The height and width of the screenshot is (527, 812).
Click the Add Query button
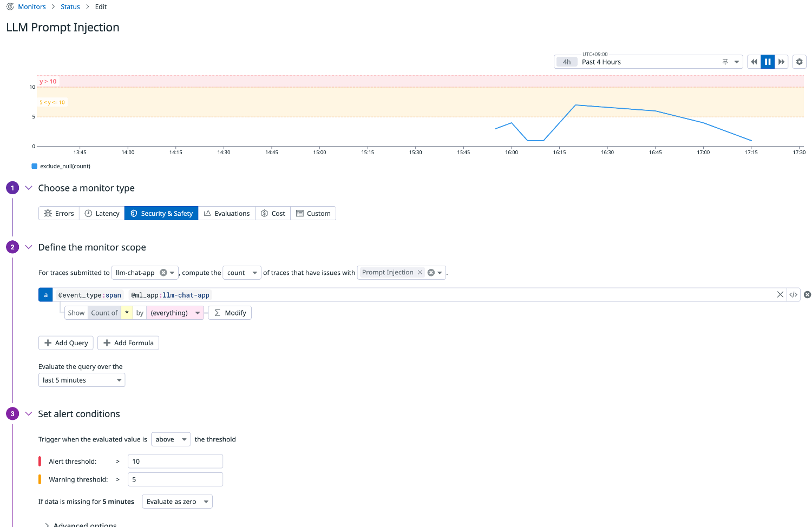click(66, 343)
